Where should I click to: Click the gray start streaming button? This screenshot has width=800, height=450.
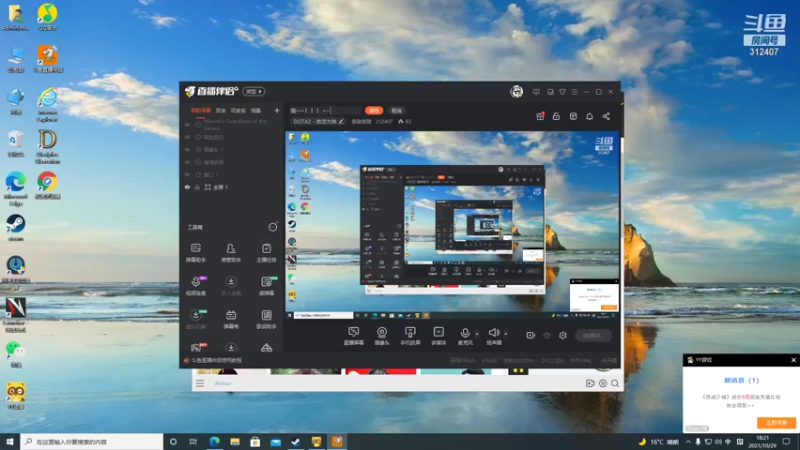[x=593, y=335]
